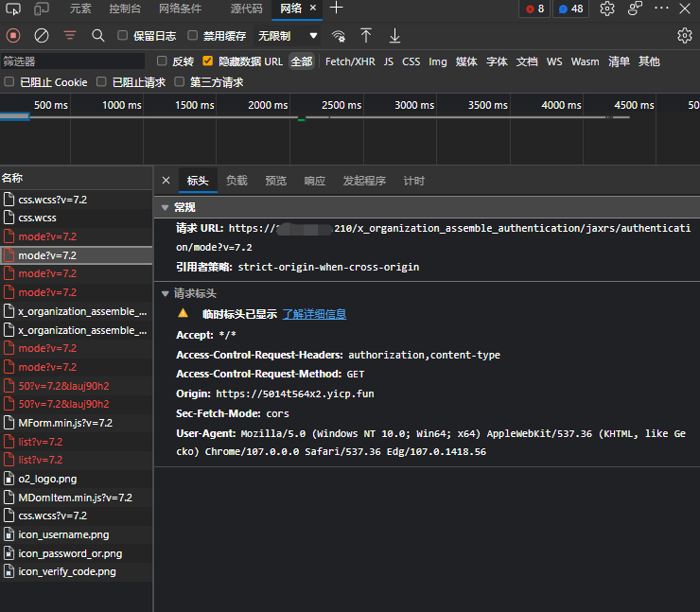Image resolution: width=700 pixels, height=612 pixels.
Task: Open network panel settings gear
Action: (685, 35)
